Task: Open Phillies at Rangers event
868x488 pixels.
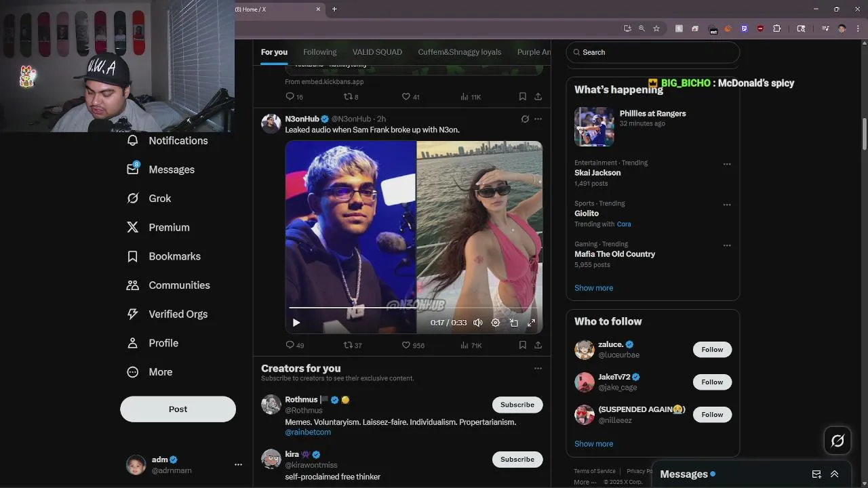Action: pyautogui.click(x=652, y=125)
